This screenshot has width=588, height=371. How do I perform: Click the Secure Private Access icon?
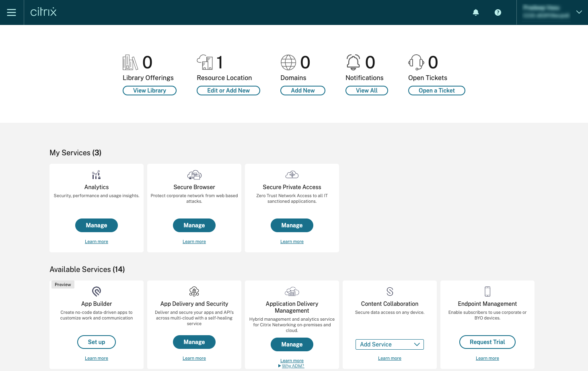(292, 175)
